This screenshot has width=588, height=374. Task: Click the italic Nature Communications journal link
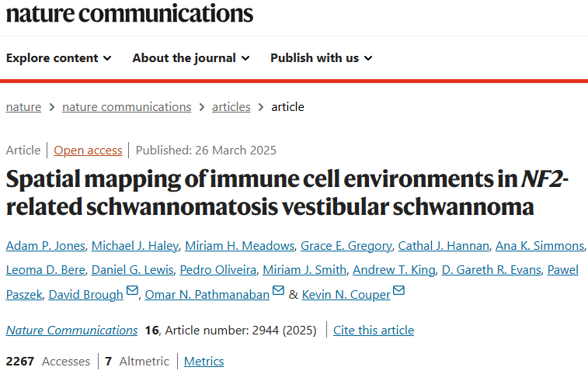[x=72, y=330]
